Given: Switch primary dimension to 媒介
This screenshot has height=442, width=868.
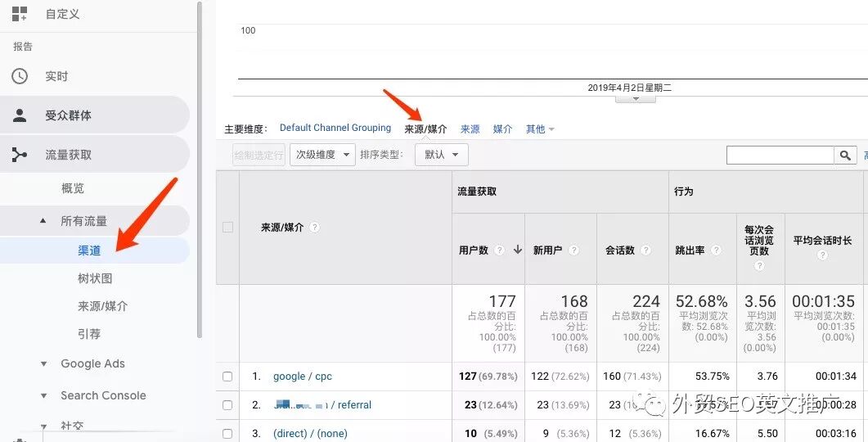Looking at the screenshot, I should 502,129.
